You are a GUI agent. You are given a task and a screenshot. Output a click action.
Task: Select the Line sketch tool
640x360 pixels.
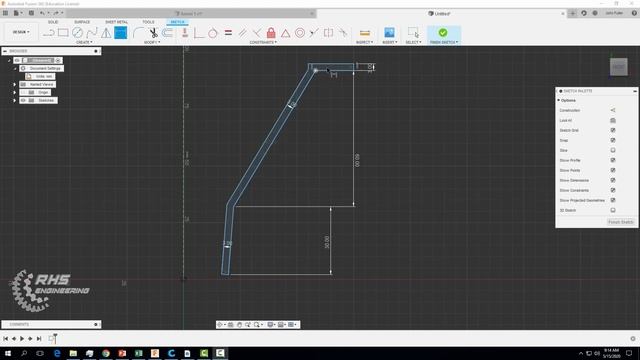(49, 33)
